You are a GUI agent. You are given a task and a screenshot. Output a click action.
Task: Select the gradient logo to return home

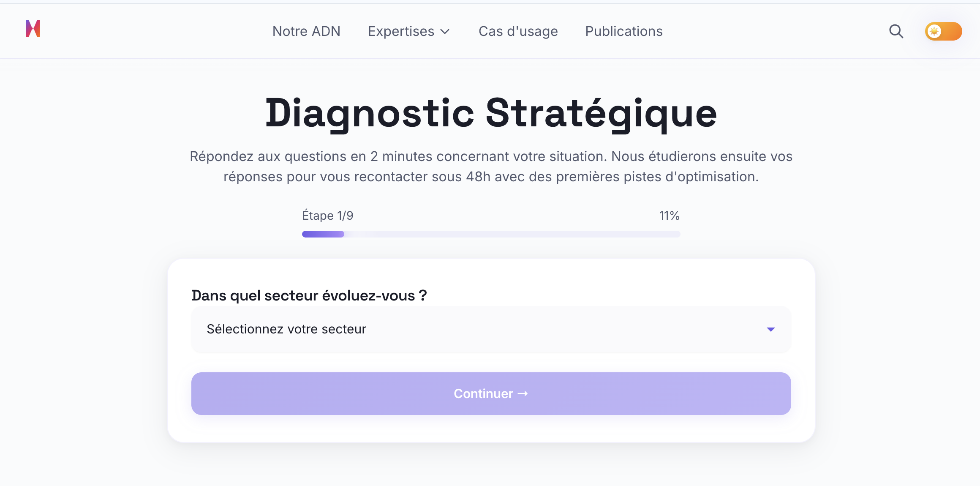pyautogui.click(x=34, y=30)
